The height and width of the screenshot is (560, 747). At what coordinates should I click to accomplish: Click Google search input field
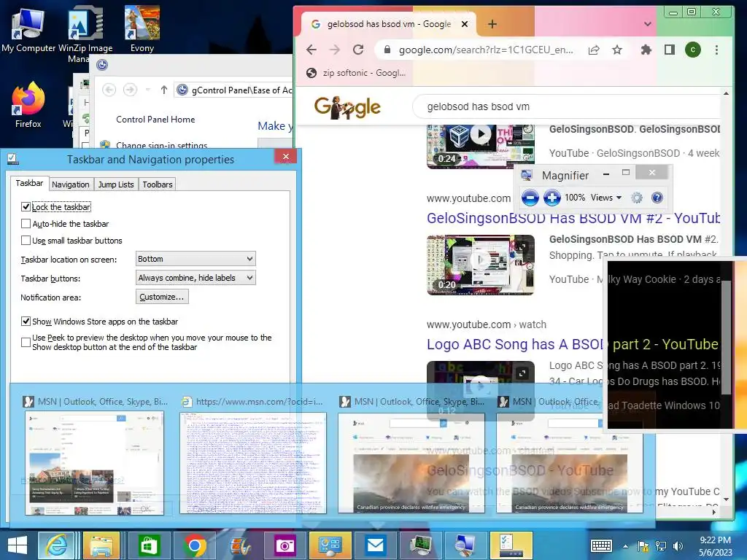567,106
